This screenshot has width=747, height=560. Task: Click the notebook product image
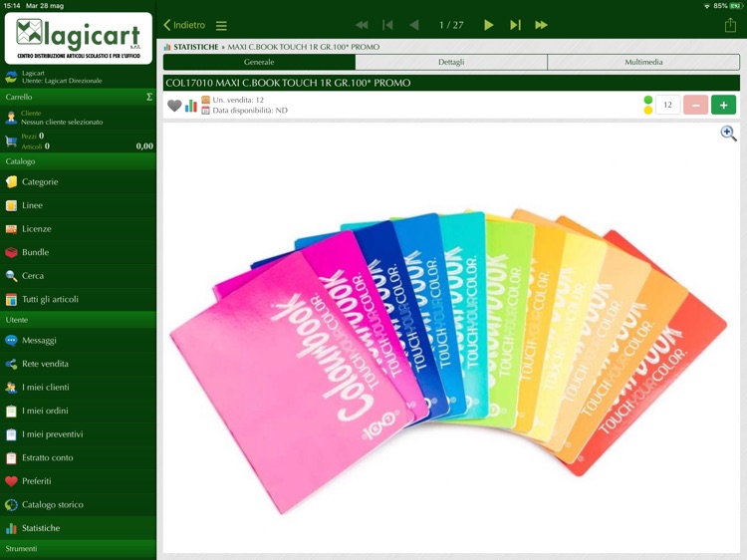point(449,363)
